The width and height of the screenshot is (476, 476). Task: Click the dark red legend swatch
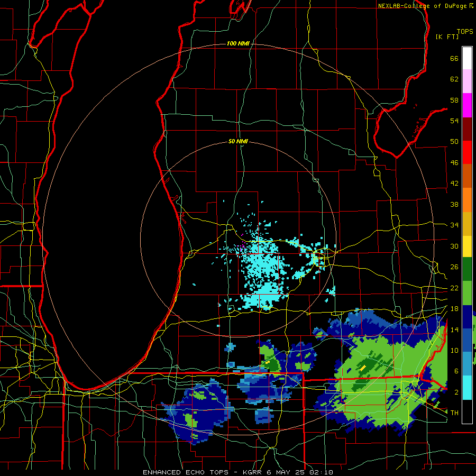467,129
